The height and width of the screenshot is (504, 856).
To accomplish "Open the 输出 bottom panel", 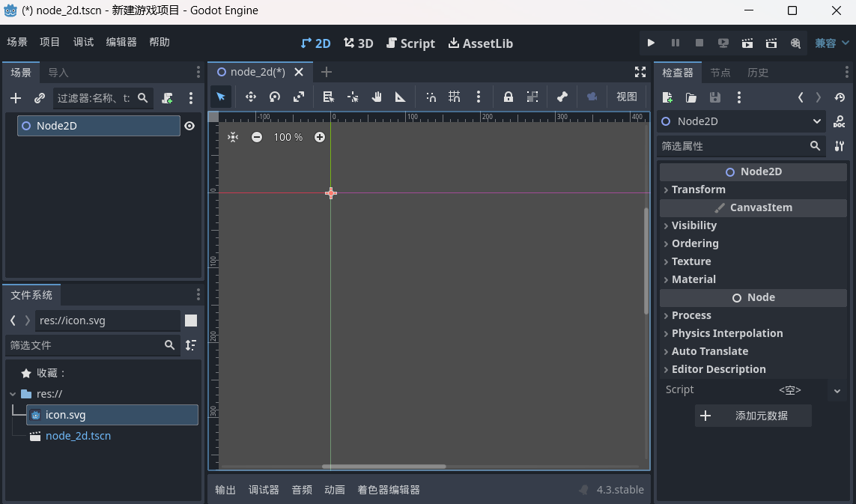I will click(225, 490).
